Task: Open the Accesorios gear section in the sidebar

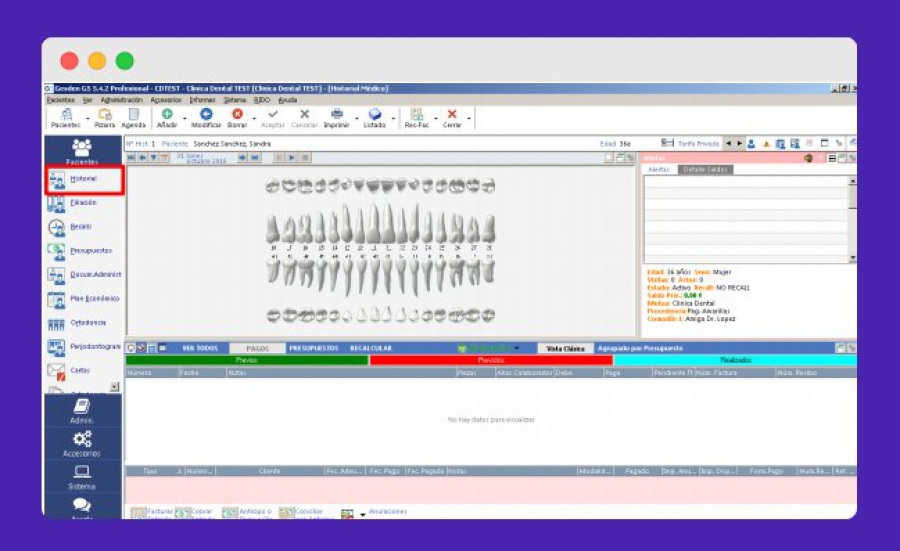Action: click(x=82, y=444)
